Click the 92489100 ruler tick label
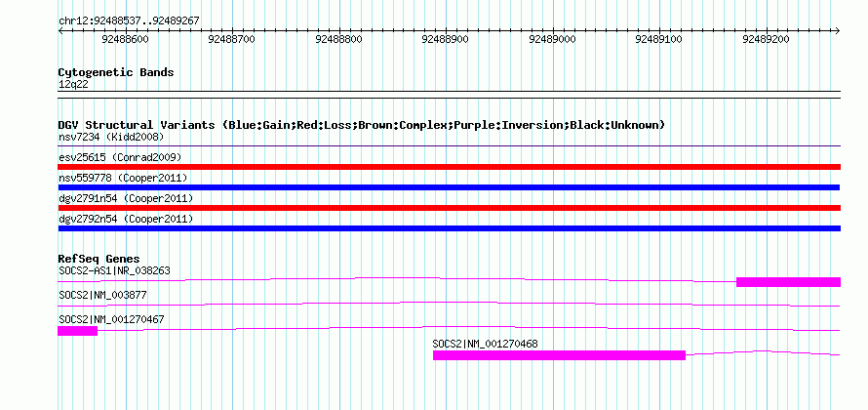The height and width of the screenshot is (410, 868). [658, 39]
